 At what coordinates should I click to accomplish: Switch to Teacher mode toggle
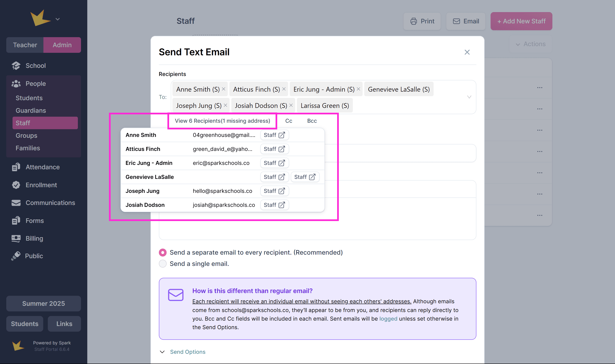(25, 45)
